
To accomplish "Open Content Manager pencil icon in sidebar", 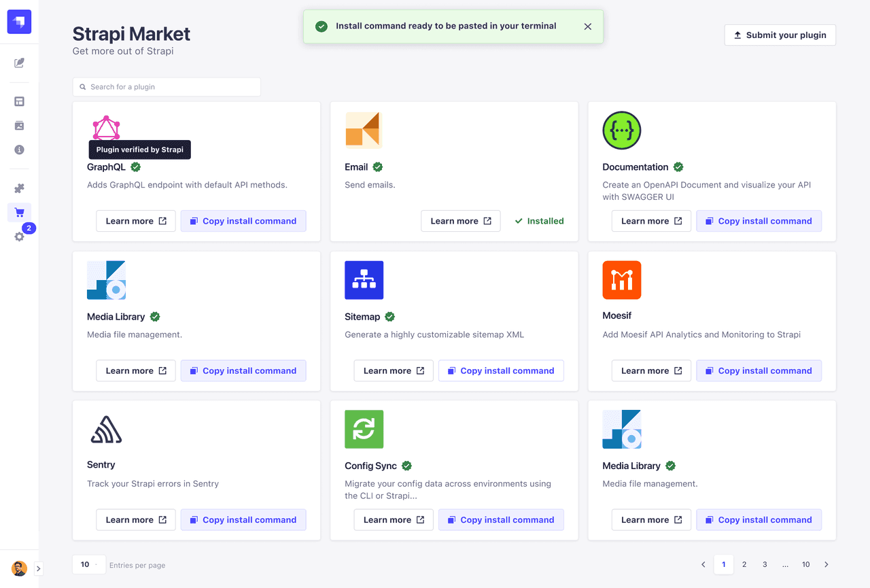I will click(19, 63).
